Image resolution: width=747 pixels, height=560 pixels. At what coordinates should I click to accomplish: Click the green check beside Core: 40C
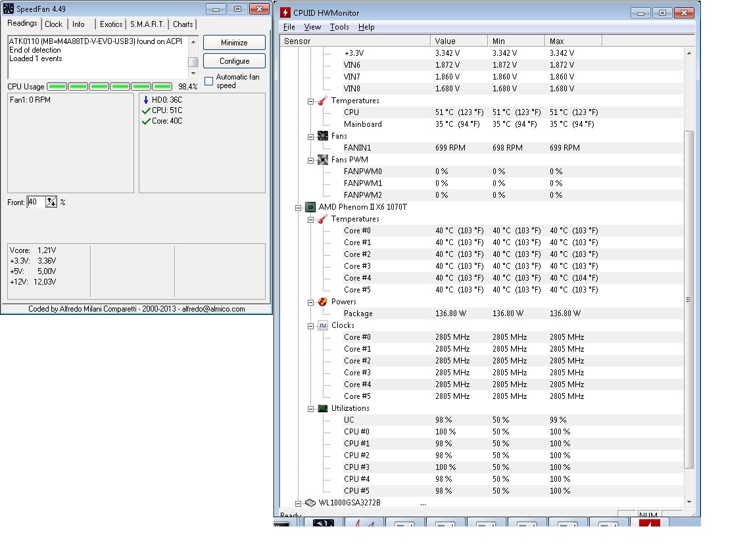[x=146, y=121]
